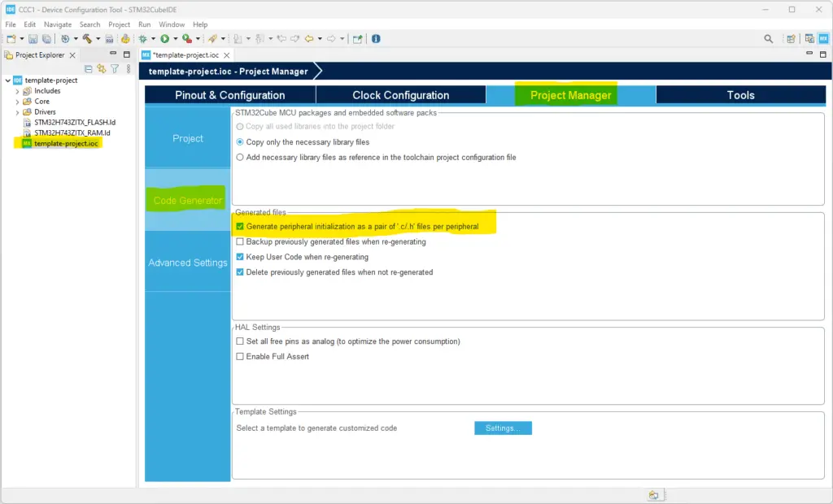Expand the Core folder in project tree
833x504 pixels.
click(x=17, y=102)
